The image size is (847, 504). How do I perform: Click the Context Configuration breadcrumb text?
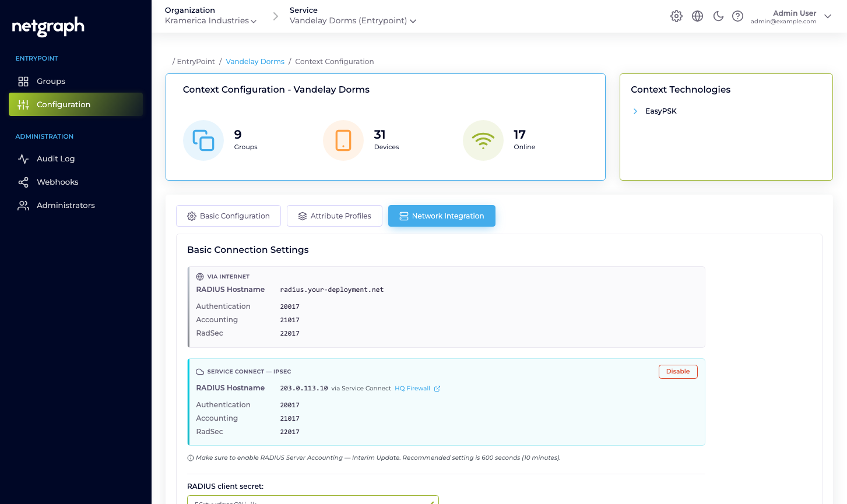tap(335, 61)
